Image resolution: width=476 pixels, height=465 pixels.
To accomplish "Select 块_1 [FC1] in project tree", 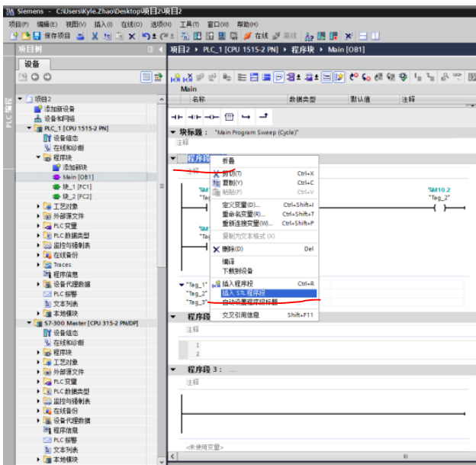I will click(x=77, y=186).
